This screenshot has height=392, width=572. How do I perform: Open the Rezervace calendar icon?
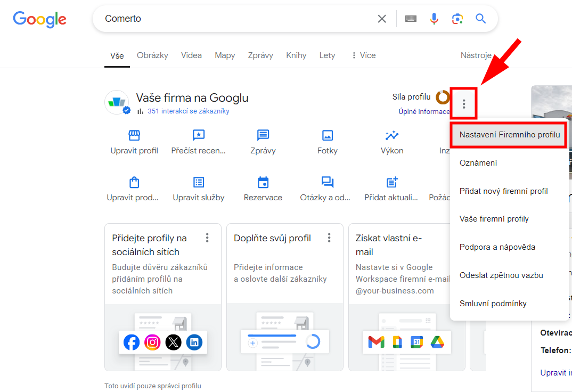coord(263,182)
